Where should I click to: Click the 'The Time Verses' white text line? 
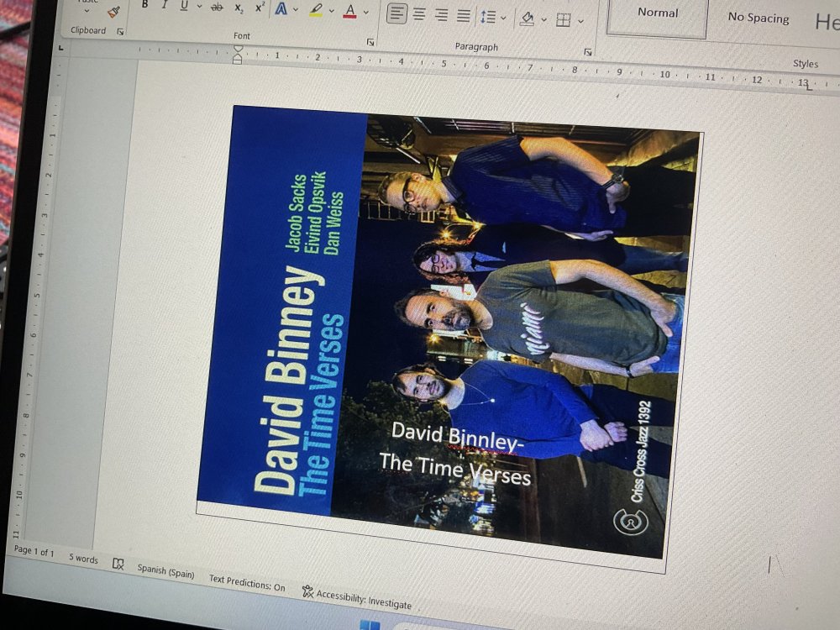(455, 469)
